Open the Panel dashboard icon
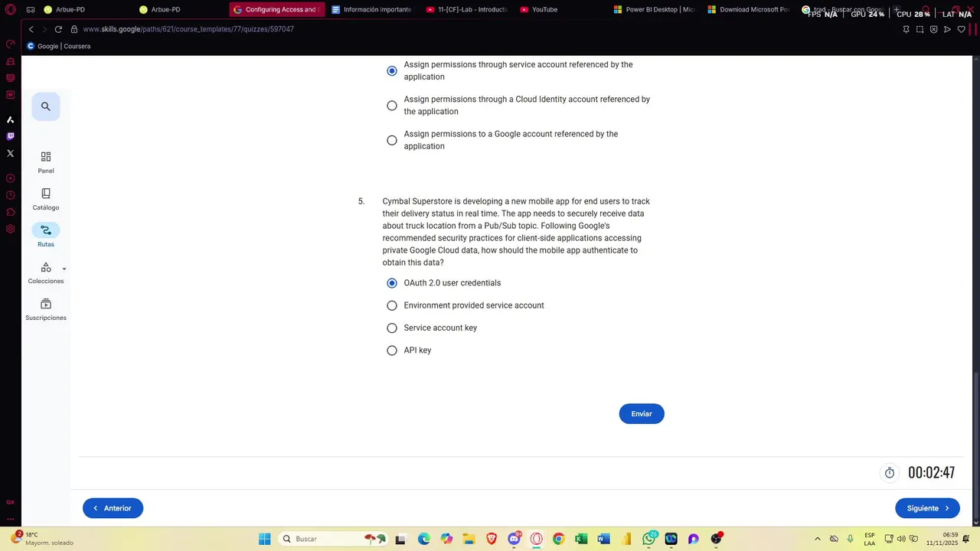This screenshot has width=980, height=551. [46, 156]
